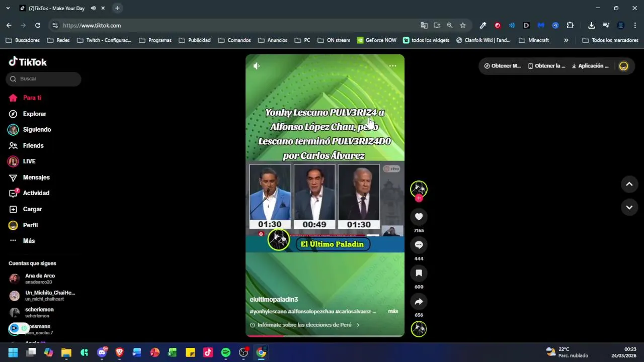Click the #yonhylescano hashtag
644x362 pixels.
click(x=268, y=312)
